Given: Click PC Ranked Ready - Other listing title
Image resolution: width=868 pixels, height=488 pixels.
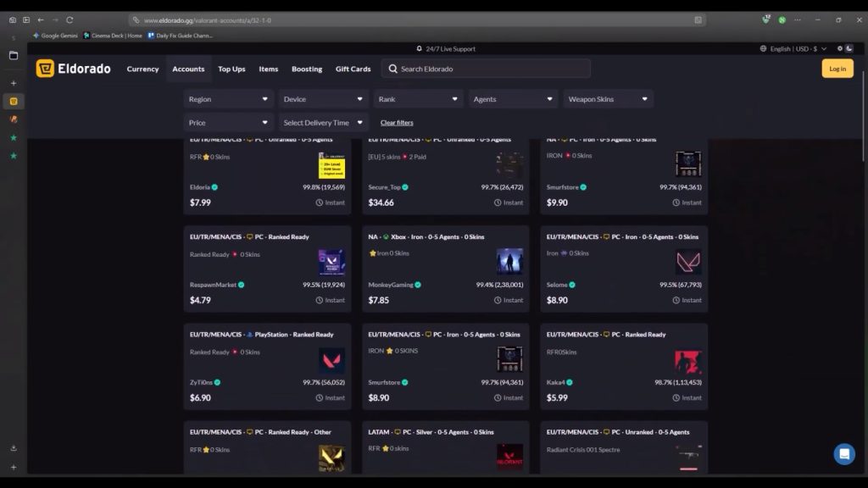Looking at the screenshot, I should (x=260, y=432).
